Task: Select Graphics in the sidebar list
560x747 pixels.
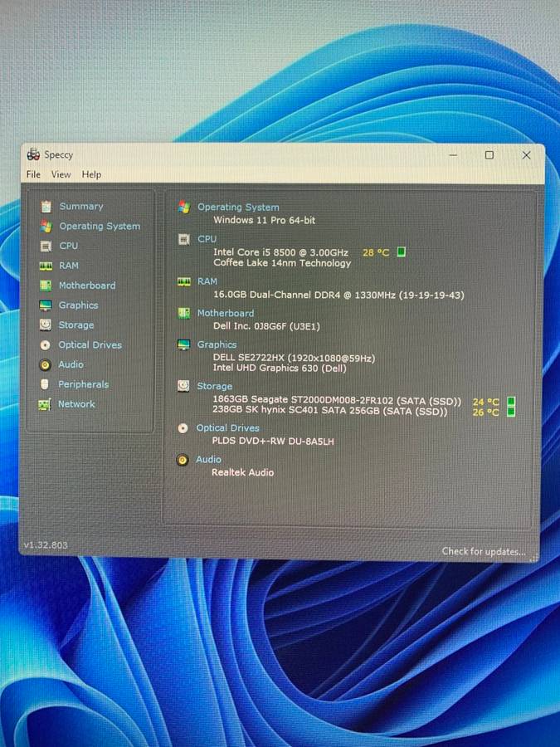Action: [x=79, y=305]
